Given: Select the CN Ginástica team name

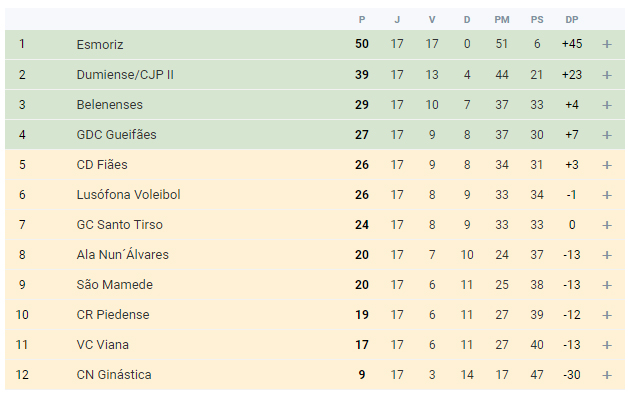Looking at the screenshot, I should pyautogui.click(x=114, y=375).
